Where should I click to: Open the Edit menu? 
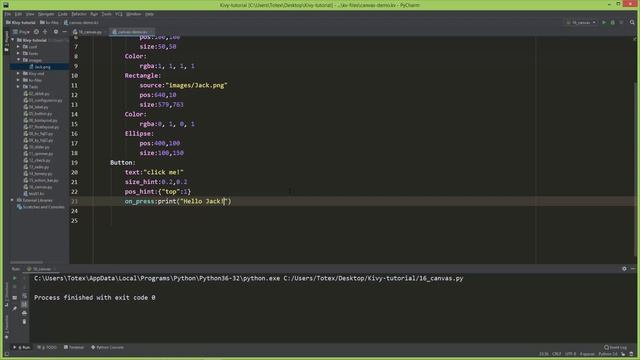18,14
